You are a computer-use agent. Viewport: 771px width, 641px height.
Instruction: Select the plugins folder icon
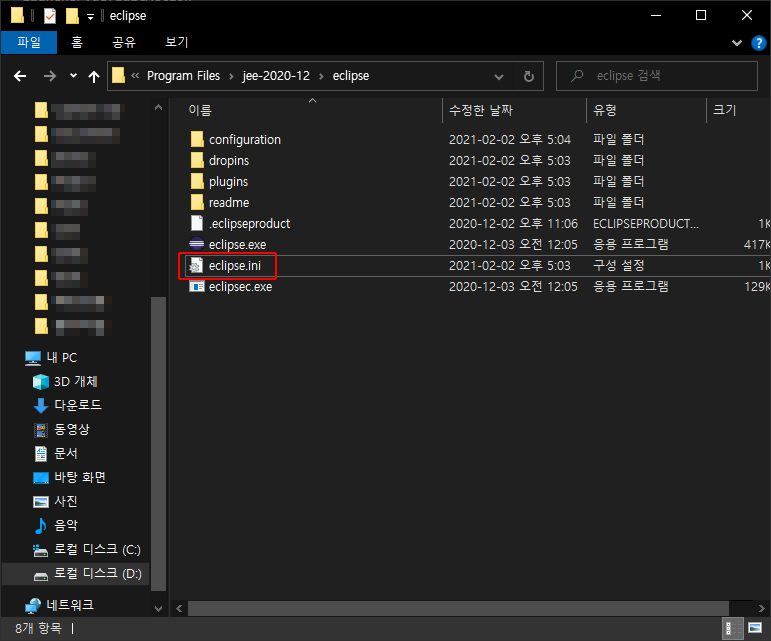point(197,181)
